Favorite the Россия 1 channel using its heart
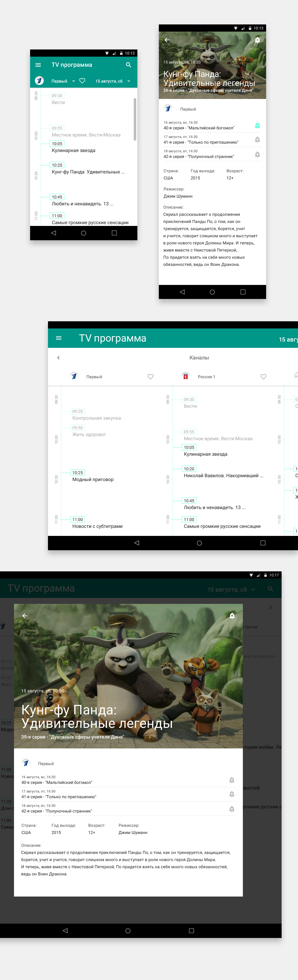The height and width of the screenshot is (980, 298). click(263, 377)
